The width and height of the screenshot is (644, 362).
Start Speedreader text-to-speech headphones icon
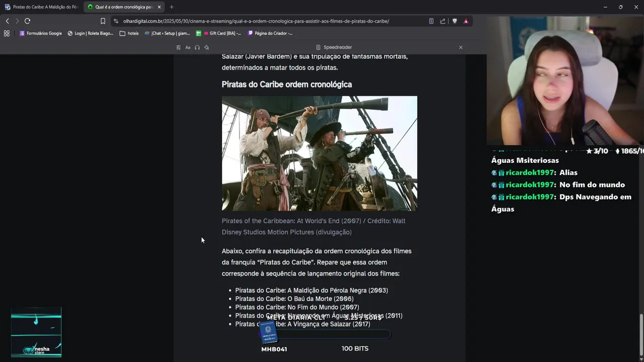[x=197, y=47]
